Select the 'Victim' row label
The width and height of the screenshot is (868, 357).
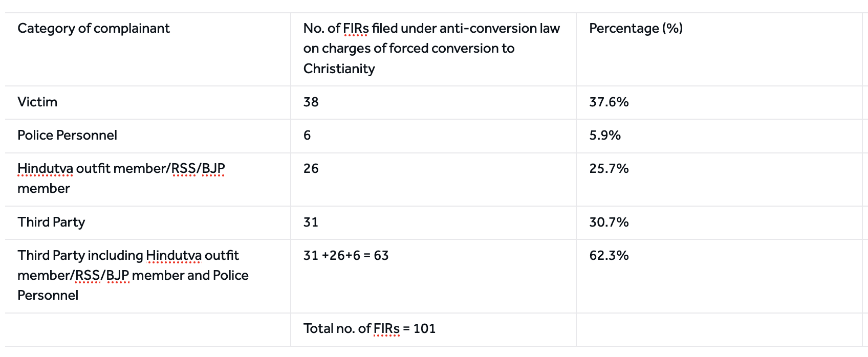(x=37, y=102)
